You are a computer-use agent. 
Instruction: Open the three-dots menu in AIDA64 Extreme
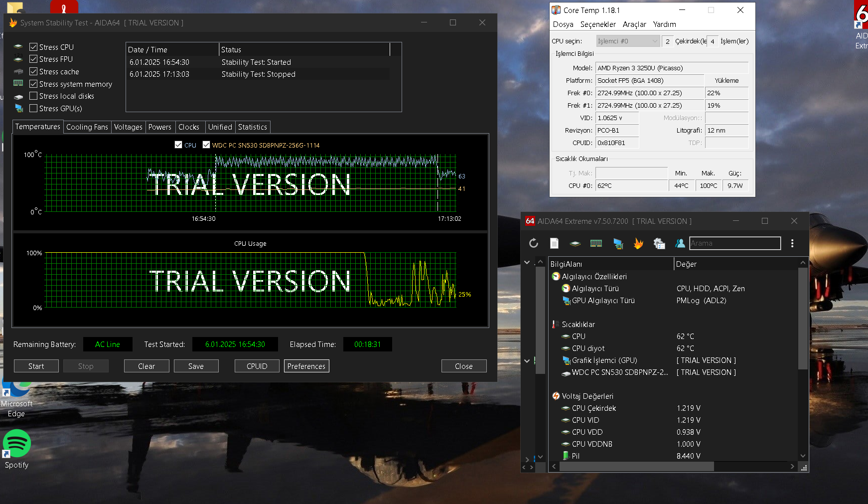click(792, 243)
